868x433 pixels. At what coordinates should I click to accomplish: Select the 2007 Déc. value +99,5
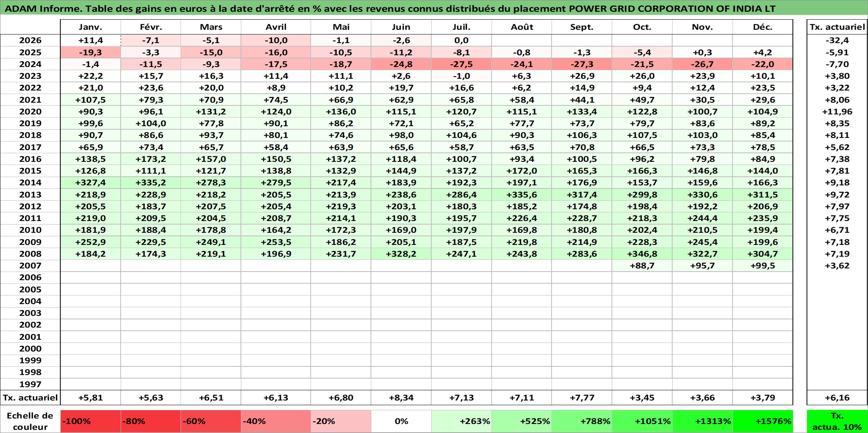pos(763,266)
